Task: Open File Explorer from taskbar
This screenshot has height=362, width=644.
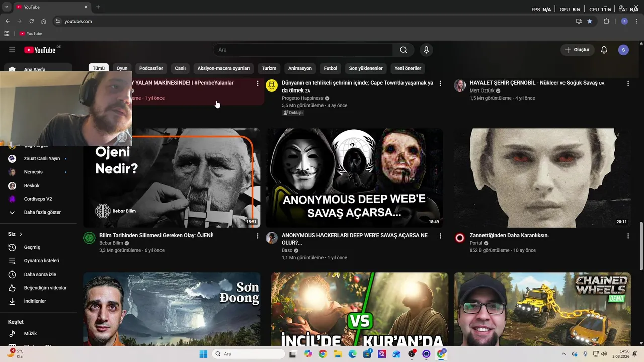Action: tap(338, 354)
